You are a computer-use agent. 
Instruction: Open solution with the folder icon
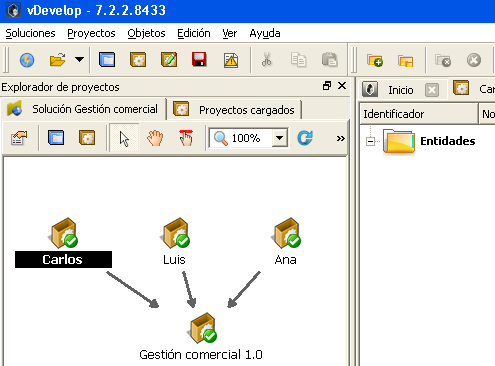[x=57, y=60]
